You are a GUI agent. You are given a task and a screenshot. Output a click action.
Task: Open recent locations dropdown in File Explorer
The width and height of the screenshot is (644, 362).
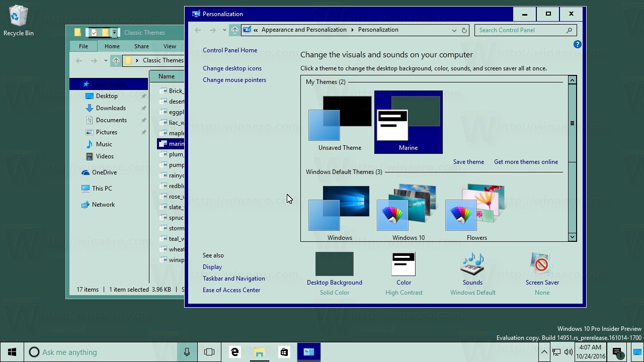(106, 61)
